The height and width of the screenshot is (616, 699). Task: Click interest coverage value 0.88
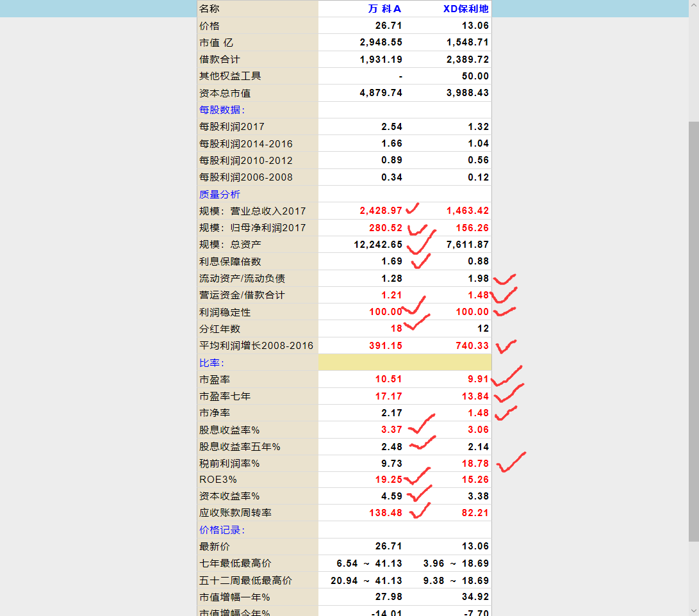click(x=479, y=261)
